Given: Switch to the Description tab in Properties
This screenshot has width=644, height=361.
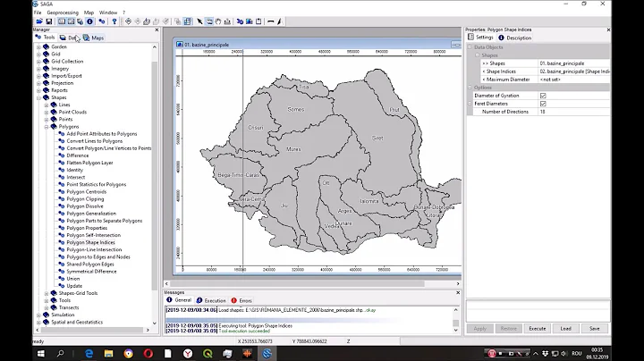Looking at the screenshot, I should tap(514, 38).
